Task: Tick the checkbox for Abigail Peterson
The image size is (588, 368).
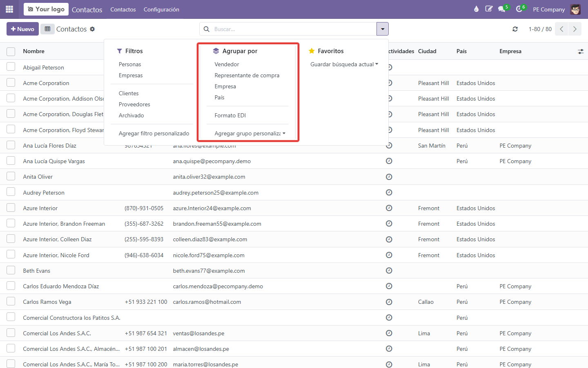Action: 11,67
